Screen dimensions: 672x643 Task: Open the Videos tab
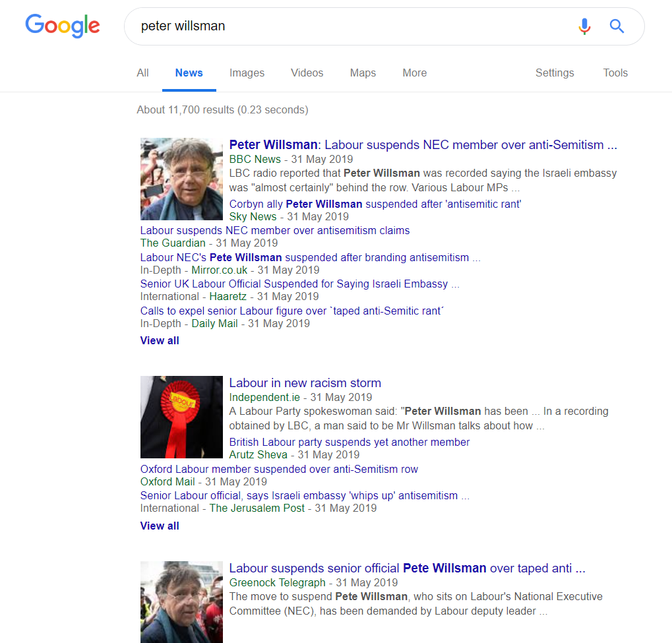pyautogui.click(x=307, y=73)
